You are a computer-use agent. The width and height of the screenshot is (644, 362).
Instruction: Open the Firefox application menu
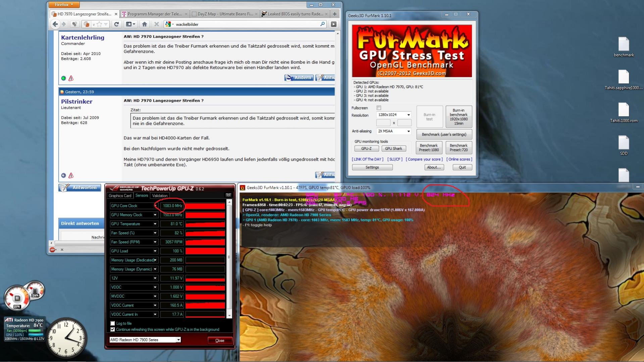(64, 5)
